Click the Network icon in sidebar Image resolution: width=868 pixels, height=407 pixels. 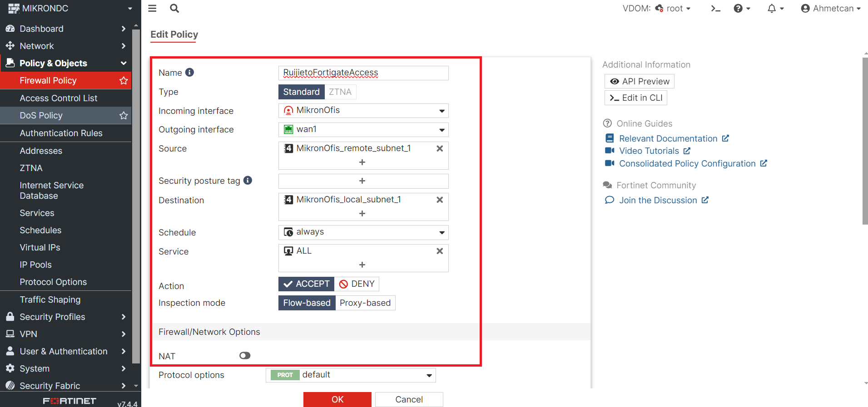[x=10, y=46]
